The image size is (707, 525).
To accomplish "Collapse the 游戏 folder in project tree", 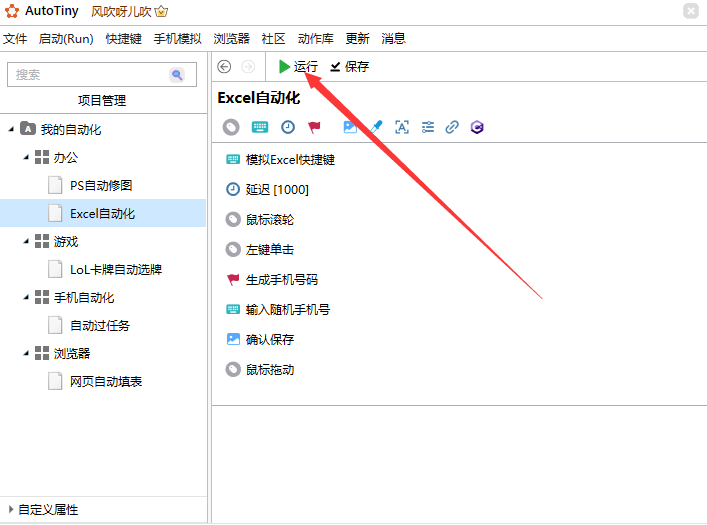I will 26,242.
